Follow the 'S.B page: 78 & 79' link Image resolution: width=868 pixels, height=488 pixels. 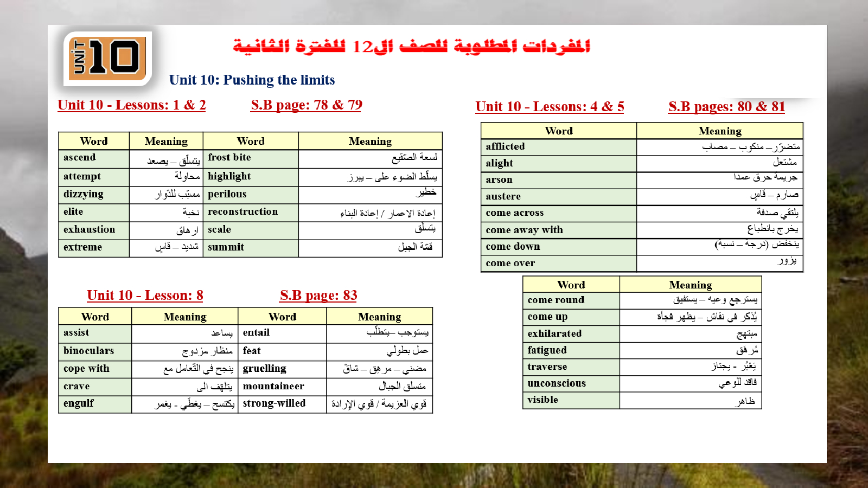click(x=306, y=105)
